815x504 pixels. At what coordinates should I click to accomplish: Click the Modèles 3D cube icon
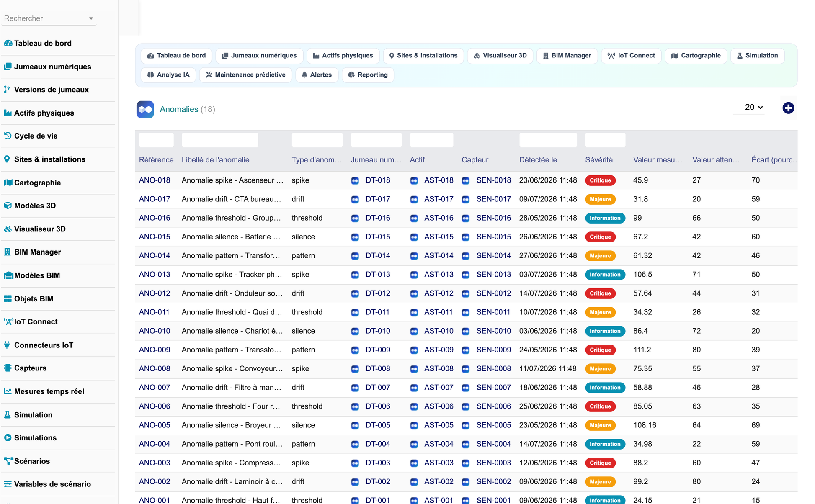pyautogui.click(x=8, y=206)
